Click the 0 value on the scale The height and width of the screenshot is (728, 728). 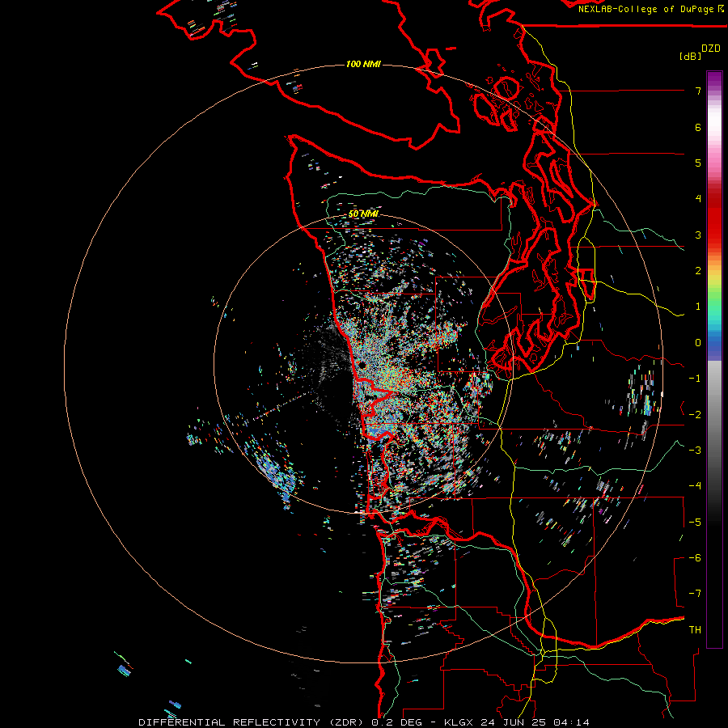click(x=698, y=343)
